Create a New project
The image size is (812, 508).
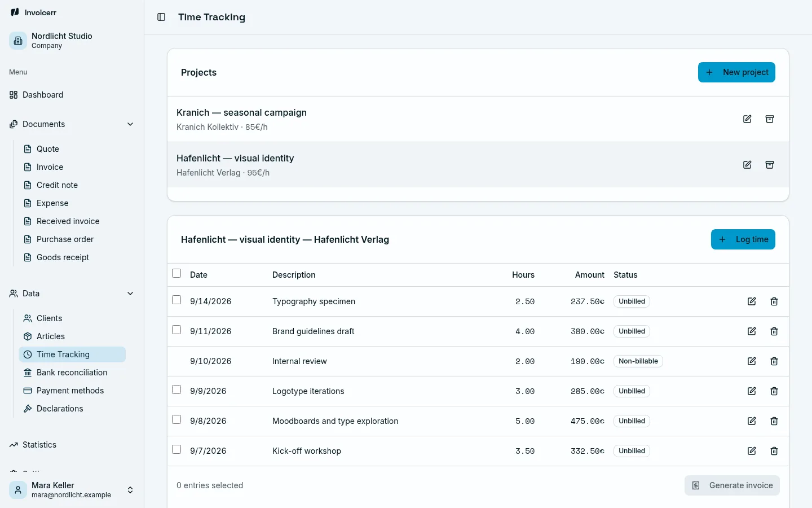736,72
